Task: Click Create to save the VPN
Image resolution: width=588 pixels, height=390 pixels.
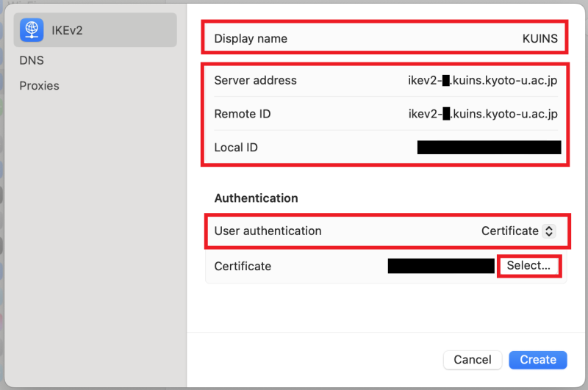Action: (538, 360)
